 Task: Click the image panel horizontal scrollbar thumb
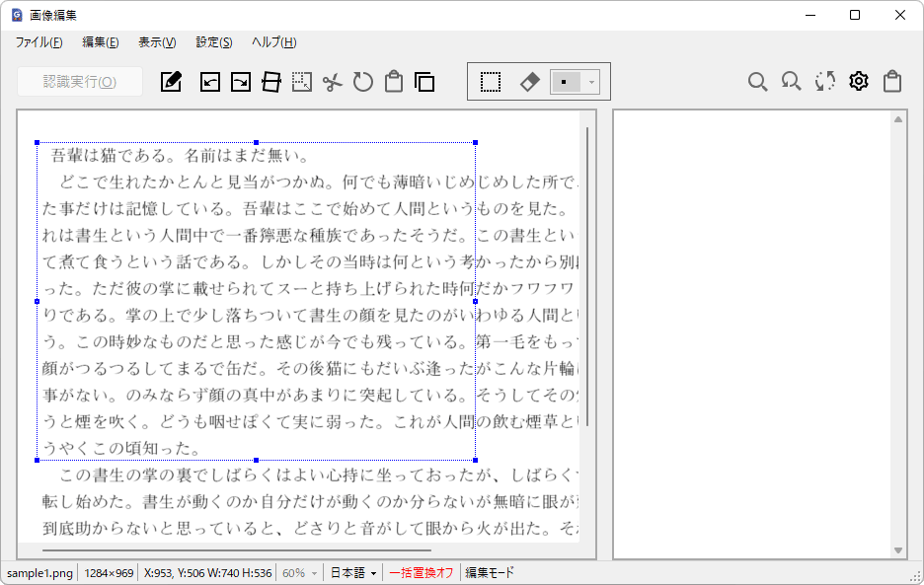pos(236,550)
